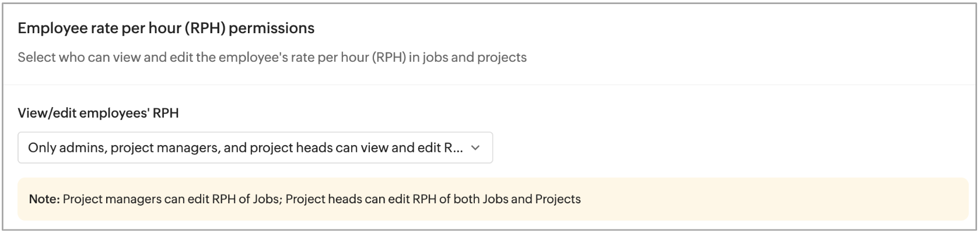The image size is (980, 233).
Task: Click 'can view and edit' inside the dropdown
Action: tap(386, 148)
